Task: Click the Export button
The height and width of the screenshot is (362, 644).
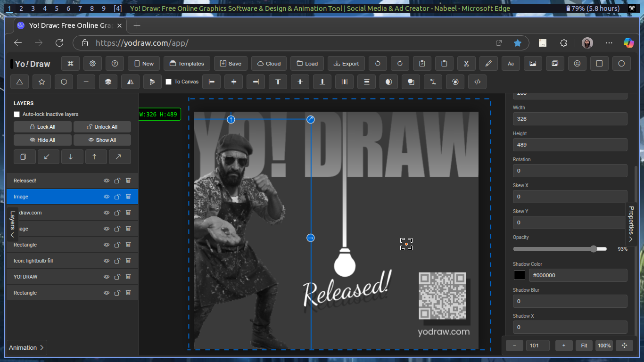Action: [x=346, y=63]
